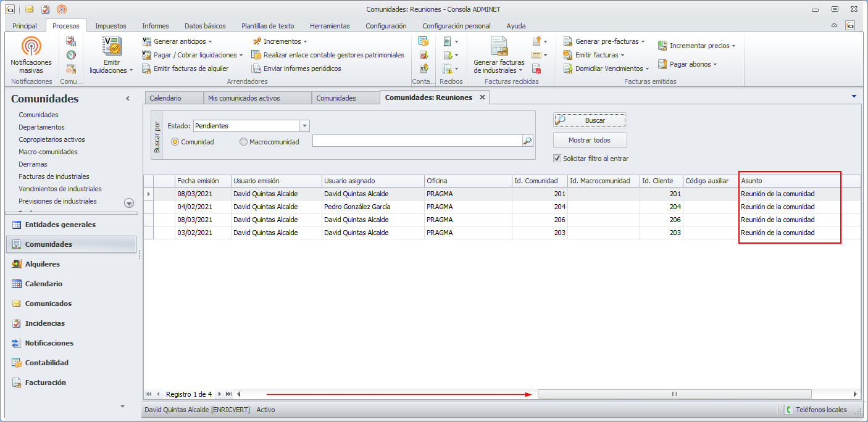Open document tabs list arrow
Viewport: 868px width, 422px height.
point(854,96)
